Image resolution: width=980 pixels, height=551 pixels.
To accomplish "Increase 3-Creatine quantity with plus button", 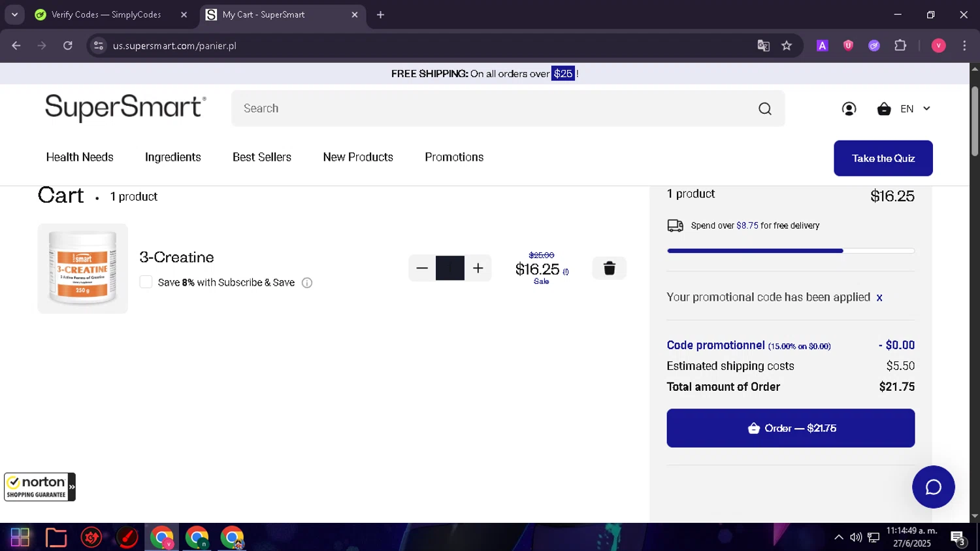I will (478, 268).
